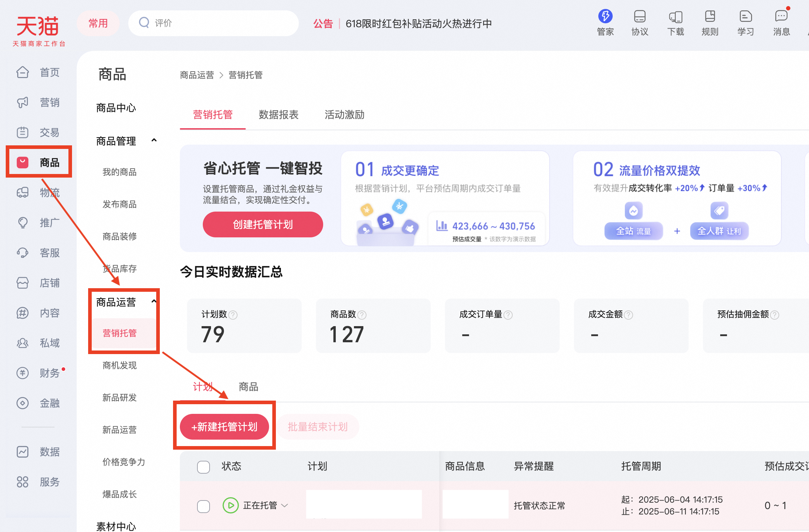Open 私域 in the sidebar
Screen dimensions: 809x532
(38, 343)
